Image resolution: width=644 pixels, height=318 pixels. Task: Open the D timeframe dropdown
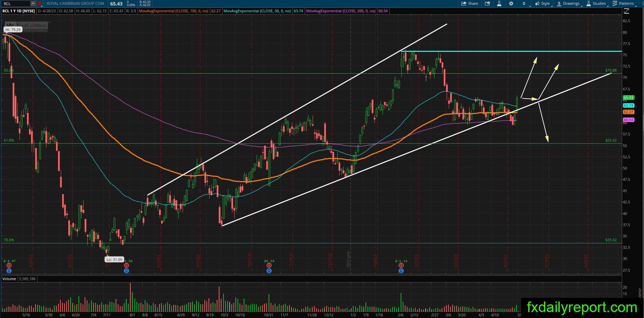click(x=524, y=3)
